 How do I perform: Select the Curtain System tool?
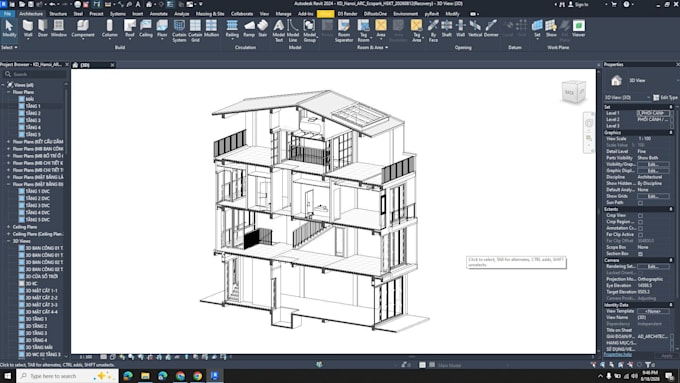[x=179, y=31]
